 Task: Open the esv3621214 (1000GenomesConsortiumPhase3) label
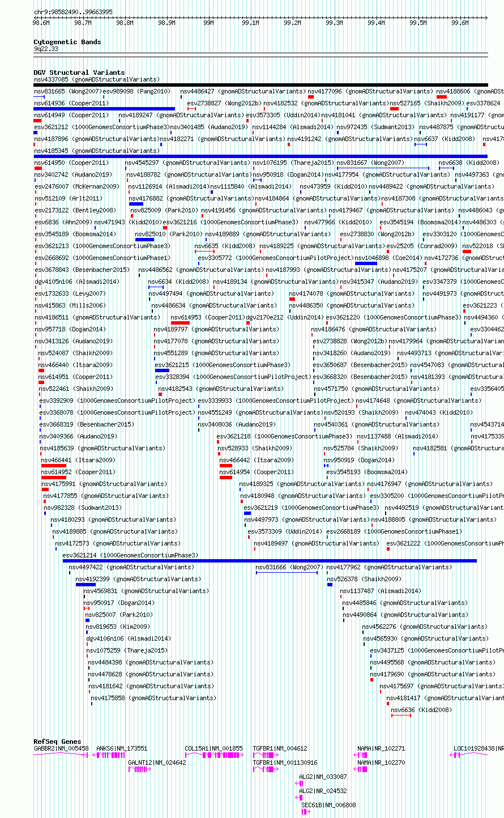[130, 555]
